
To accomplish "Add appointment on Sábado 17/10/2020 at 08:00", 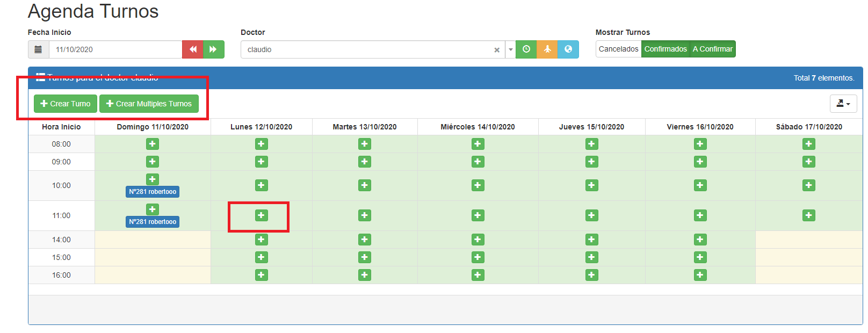I will 808,144.
